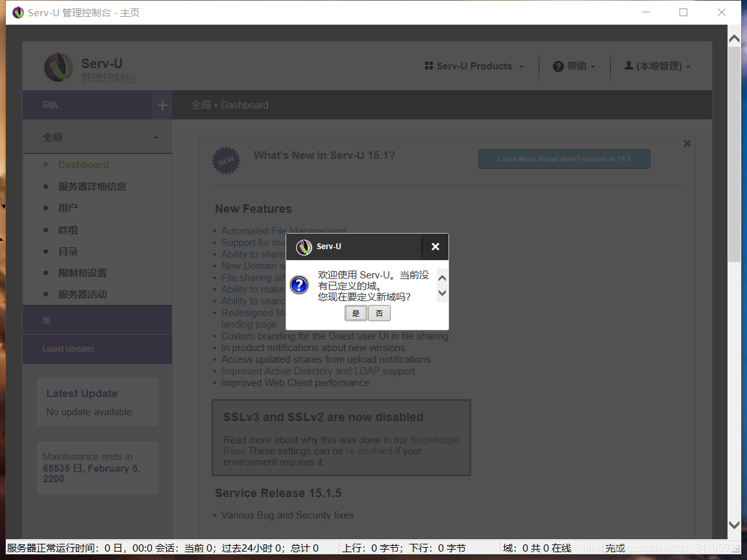Click 是 to define a new domain
This screenshot has height=560, width=747.
356,313
